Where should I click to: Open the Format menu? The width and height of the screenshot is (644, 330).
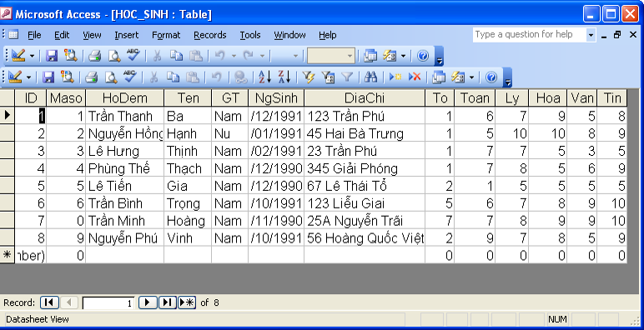pyautogui.click(x=166, y=35)
